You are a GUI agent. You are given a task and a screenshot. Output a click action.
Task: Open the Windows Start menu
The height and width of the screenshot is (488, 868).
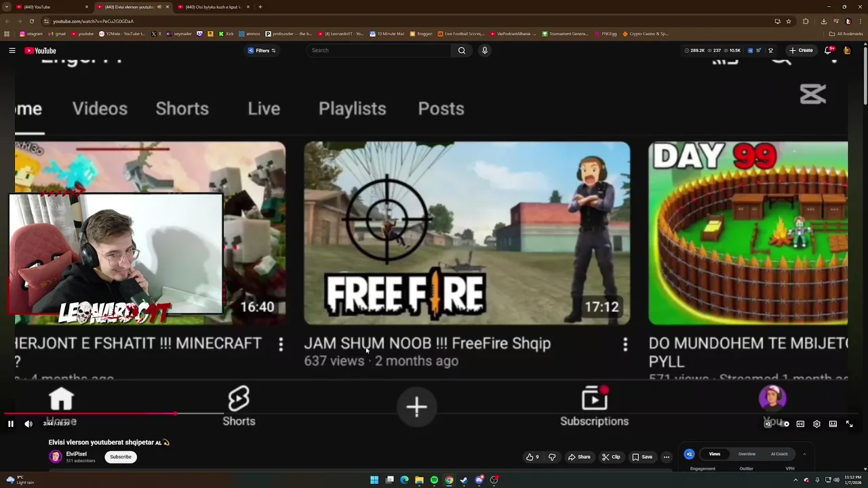[374, 480]
